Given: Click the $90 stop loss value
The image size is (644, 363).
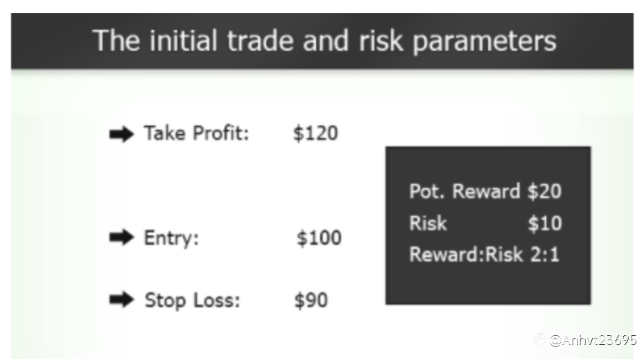Looking at the screenshot, I should tap(311, 301).
